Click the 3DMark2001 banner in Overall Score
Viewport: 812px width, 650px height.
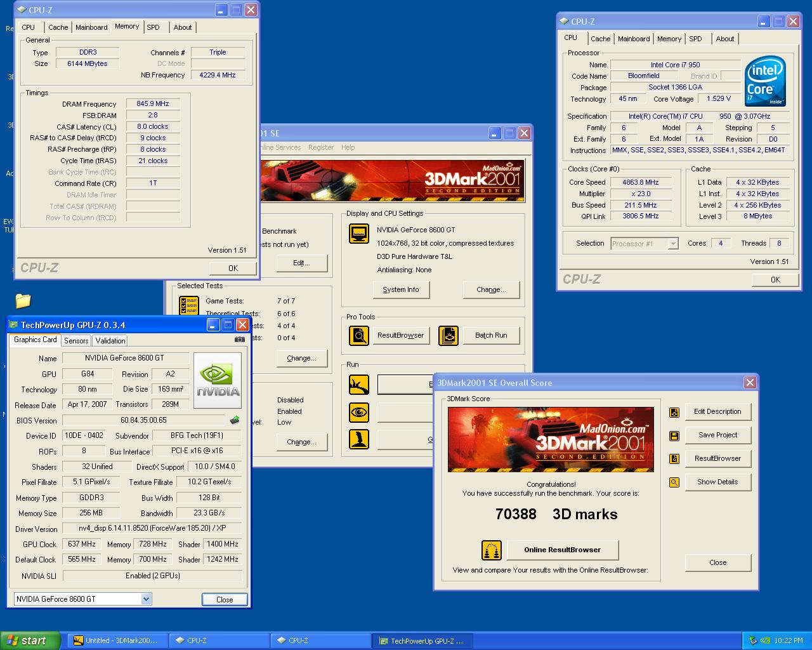(551, 439)
